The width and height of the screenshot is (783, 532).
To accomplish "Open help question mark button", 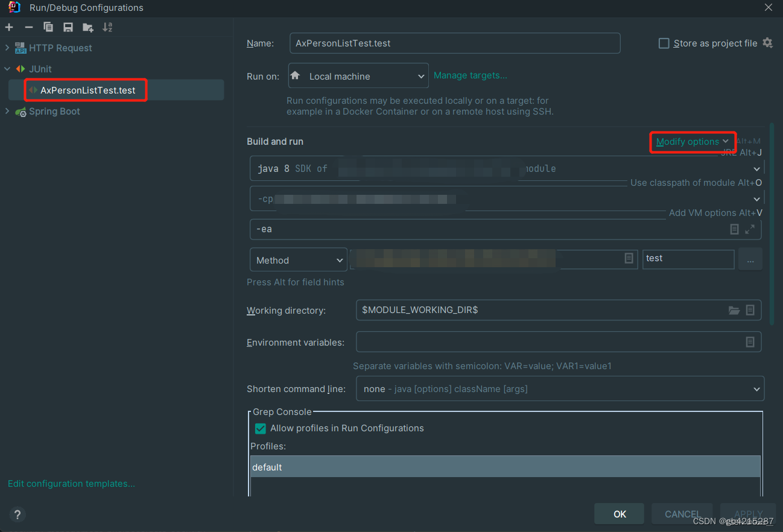I will (17, 515).
